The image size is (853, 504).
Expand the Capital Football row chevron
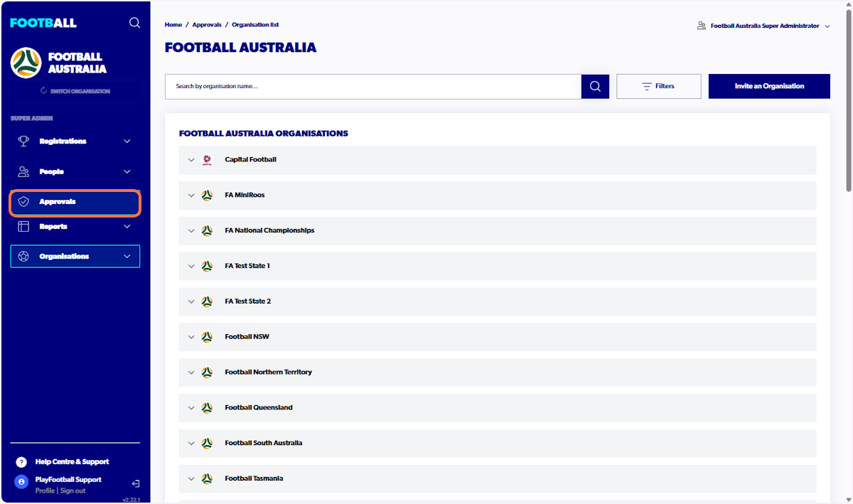pos(191,160)
